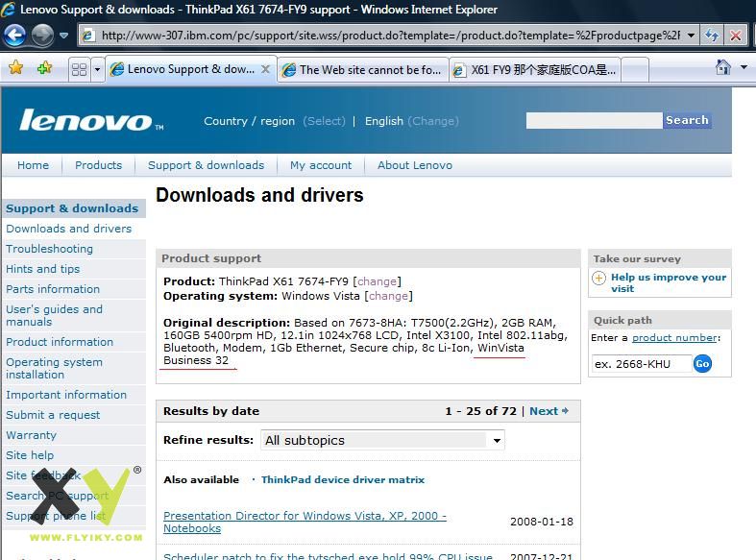756x560 pixels.
Task: Click the red Stop loading icon
Action: (735, 36)
